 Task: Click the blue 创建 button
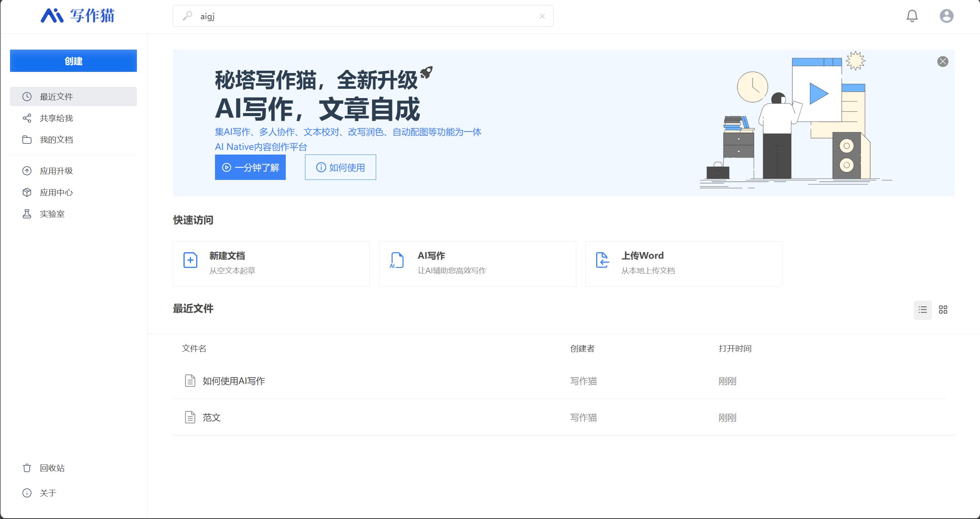pyautogui.click(x=73, y=61)
